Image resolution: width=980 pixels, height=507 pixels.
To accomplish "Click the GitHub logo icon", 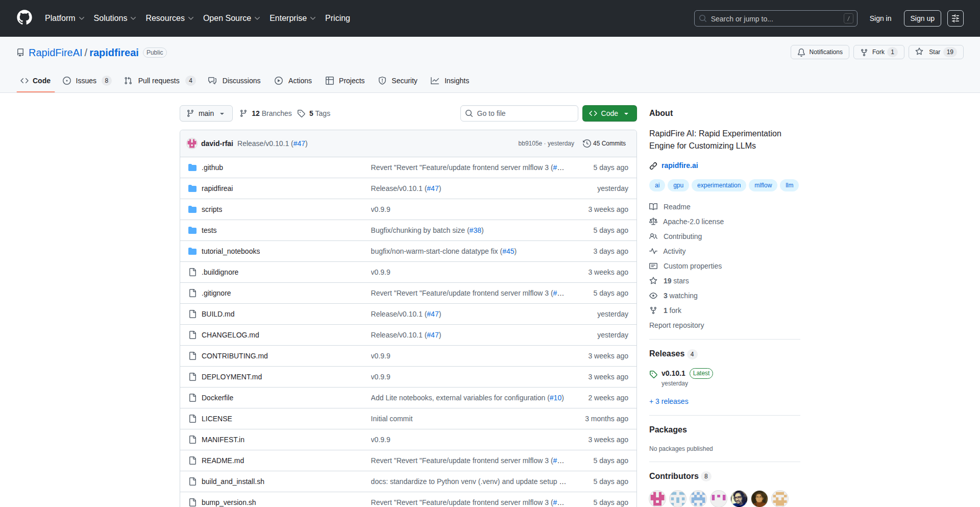I will (24, 18).
